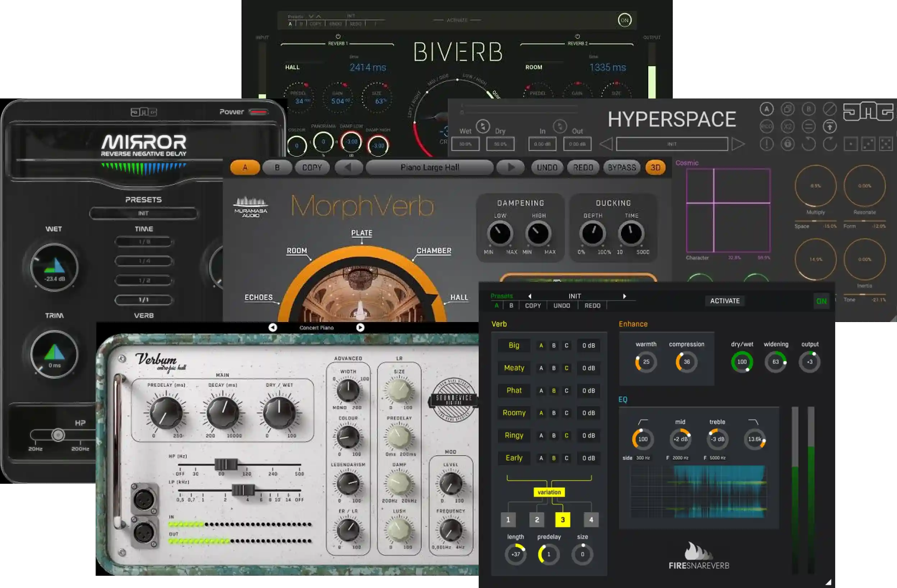Viewport: 897px width, 588px height.
Task: Click the HP (Hz) fader handle in Verbum
Action: click(226, 464)
